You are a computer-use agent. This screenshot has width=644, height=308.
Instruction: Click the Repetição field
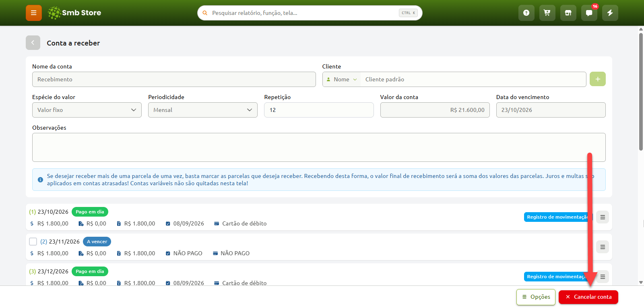319,110
